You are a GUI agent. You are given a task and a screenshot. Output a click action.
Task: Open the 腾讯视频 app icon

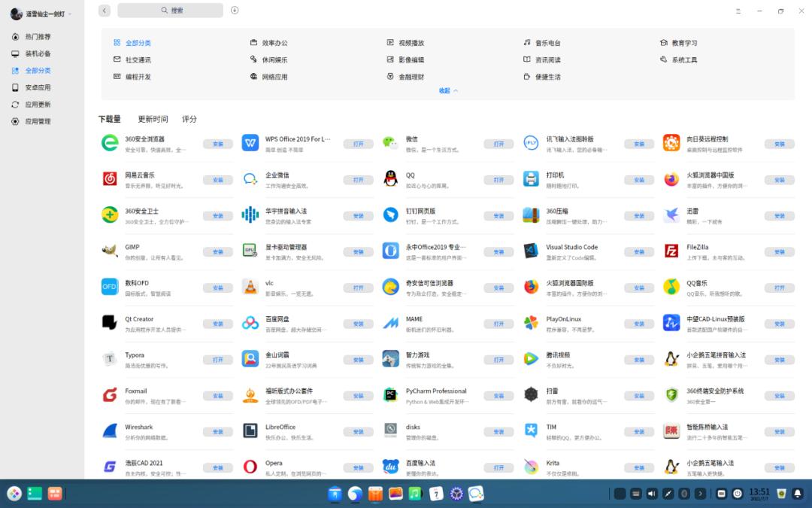tap(532, 359)
